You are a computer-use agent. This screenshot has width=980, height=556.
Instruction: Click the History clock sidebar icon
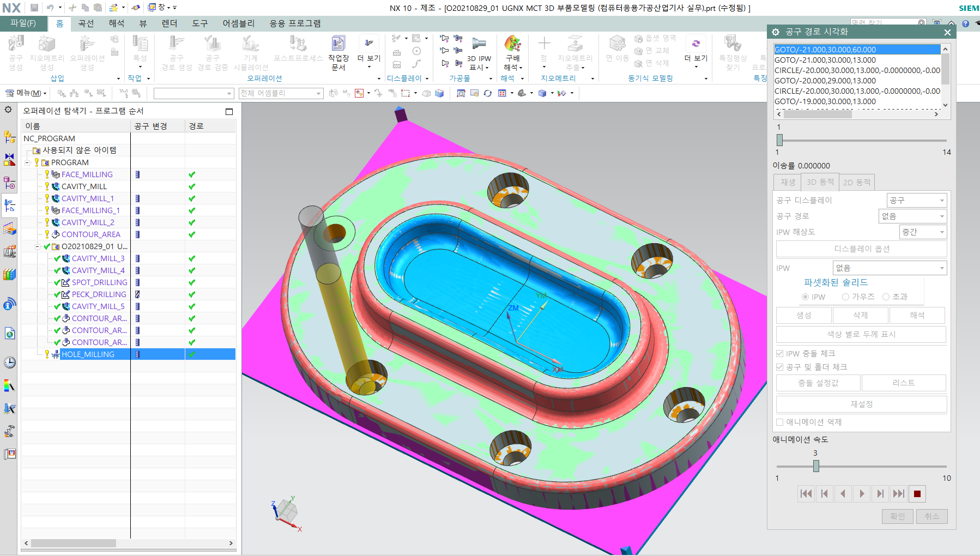point(9,362)
